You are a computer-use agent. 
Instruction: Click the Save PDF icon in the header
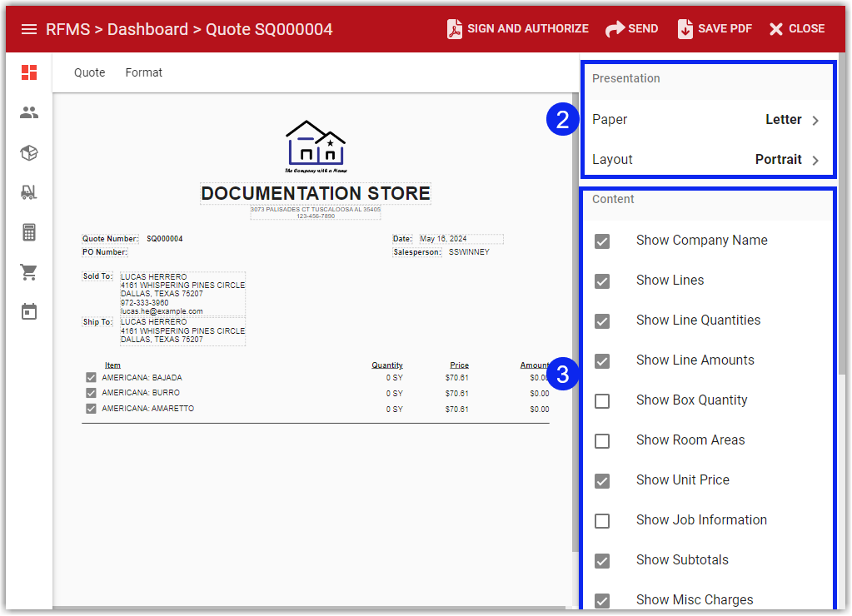(685, 27)
